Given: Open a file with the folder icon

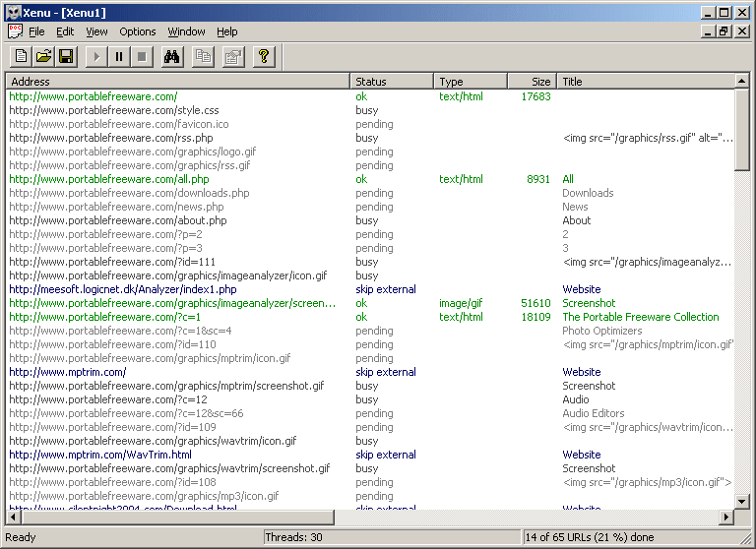Looking at the screenshot, I should (x=43, y=57).
